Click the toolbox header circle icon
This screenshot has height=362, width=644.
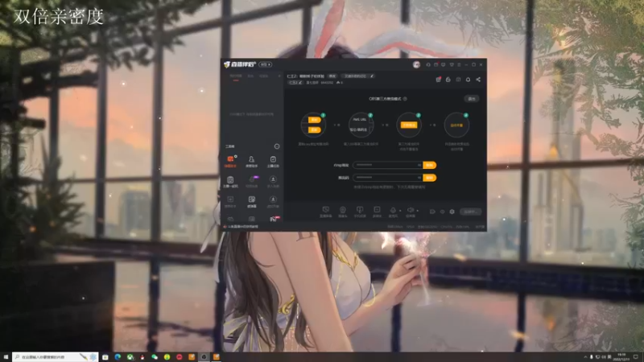click(277, 146)
